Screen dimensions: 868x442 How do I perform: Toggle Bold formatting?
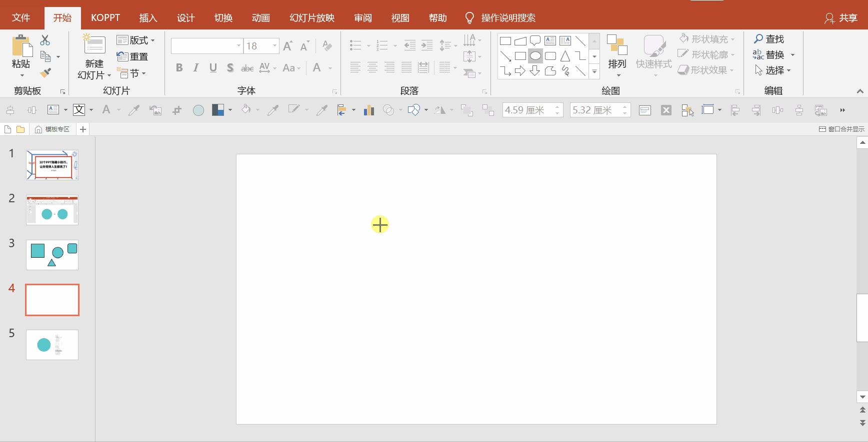(x=179, y=68)
